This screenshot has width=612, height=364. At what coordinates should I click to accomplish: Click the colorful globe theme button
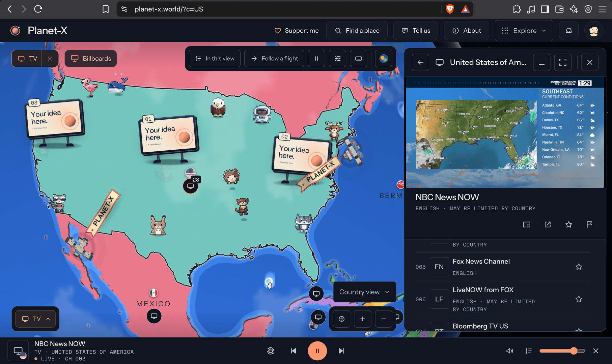click(384, 59)
